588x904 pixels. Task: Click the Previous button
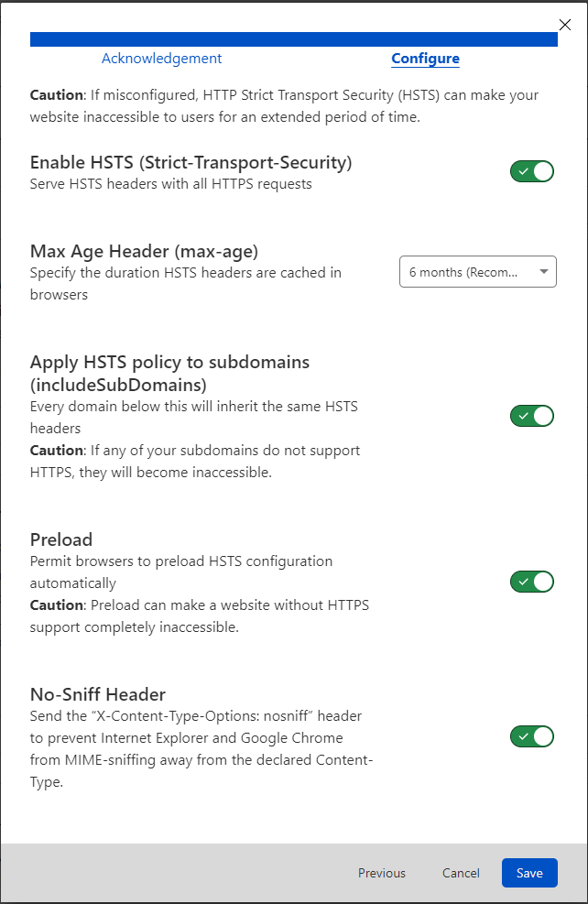[382, 873]
